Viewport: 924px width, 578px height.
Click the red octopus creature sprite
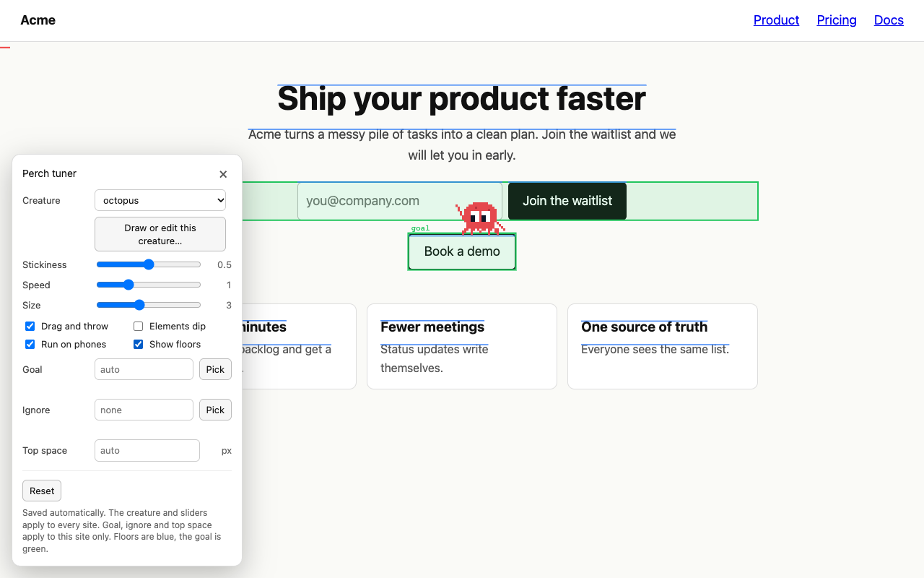pyautogui.click(x=479, y=218)
